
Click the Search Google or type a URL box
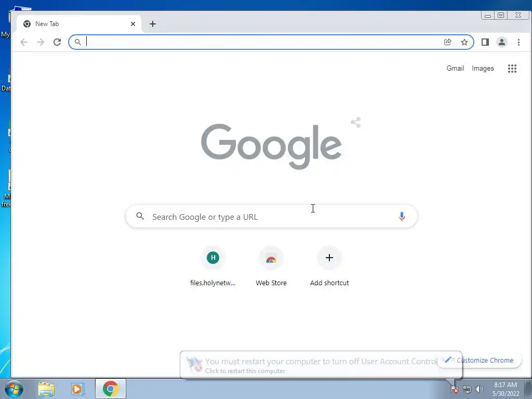point(271,216)
